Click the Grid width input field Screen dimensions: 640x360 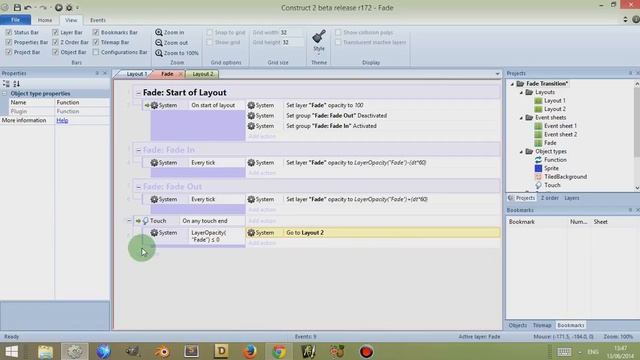tap(291, 32)
